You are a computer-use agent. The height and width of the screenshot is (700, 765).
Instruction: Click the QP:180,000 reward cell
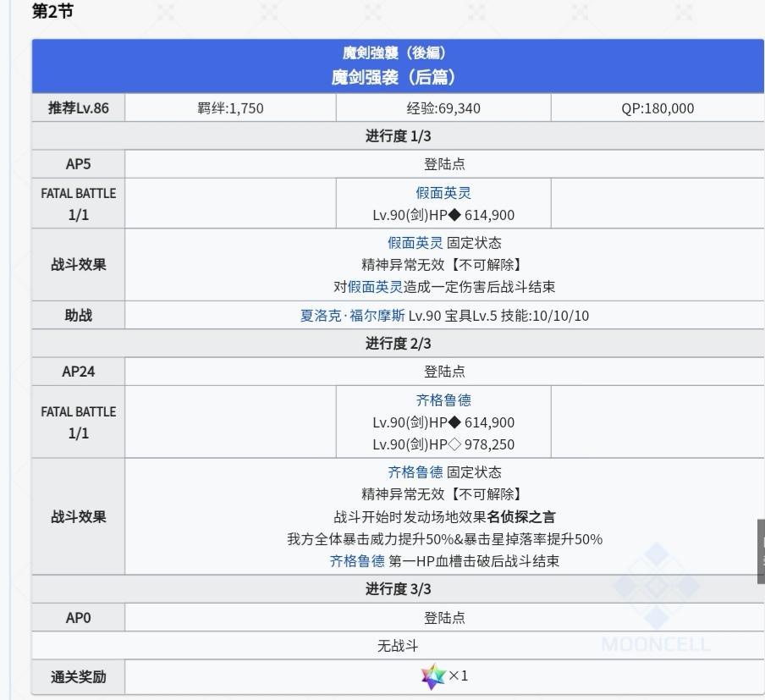pyautogui.click(x=658, y=107)
